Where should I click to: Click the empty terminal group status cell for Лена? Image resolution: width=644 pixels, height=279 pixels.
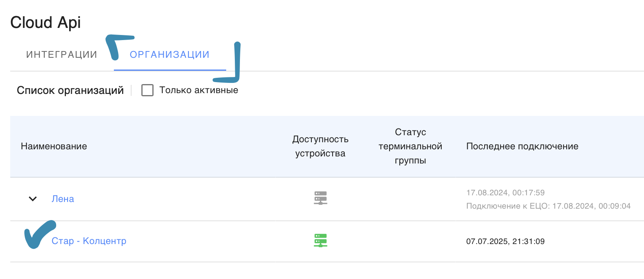410,199
